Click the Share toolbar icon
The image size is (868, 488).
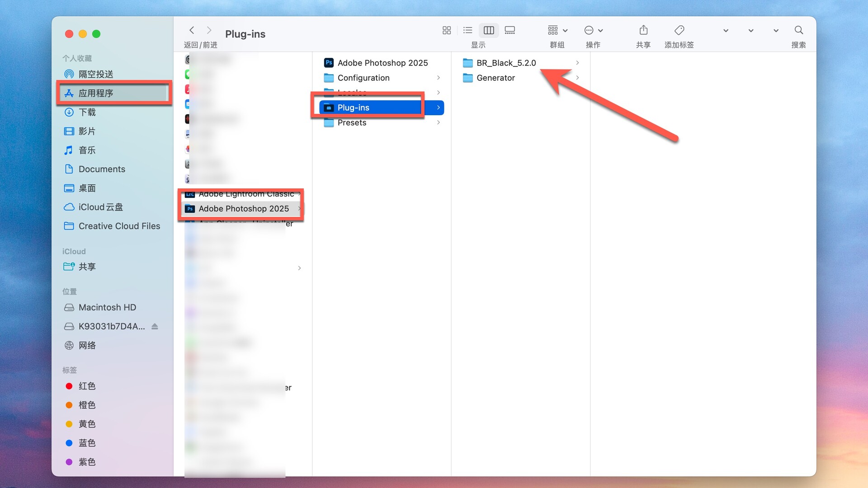pos(643,30)
